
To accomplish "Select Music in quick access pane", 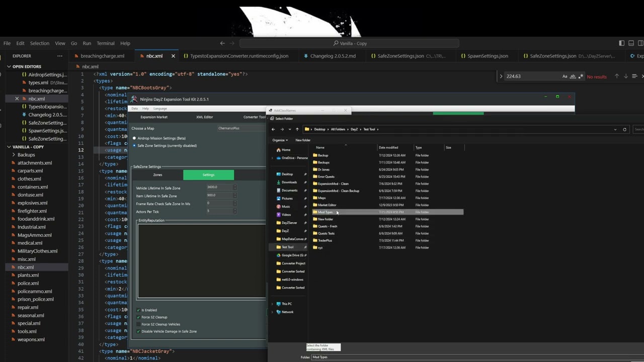I will [x=285, y=206].
